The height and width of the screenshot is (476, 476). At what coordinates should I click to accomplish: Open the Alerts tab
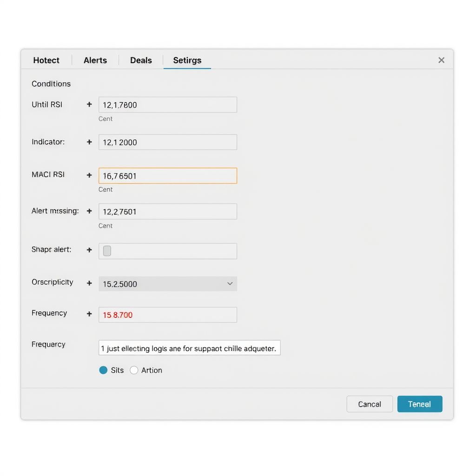95,60
